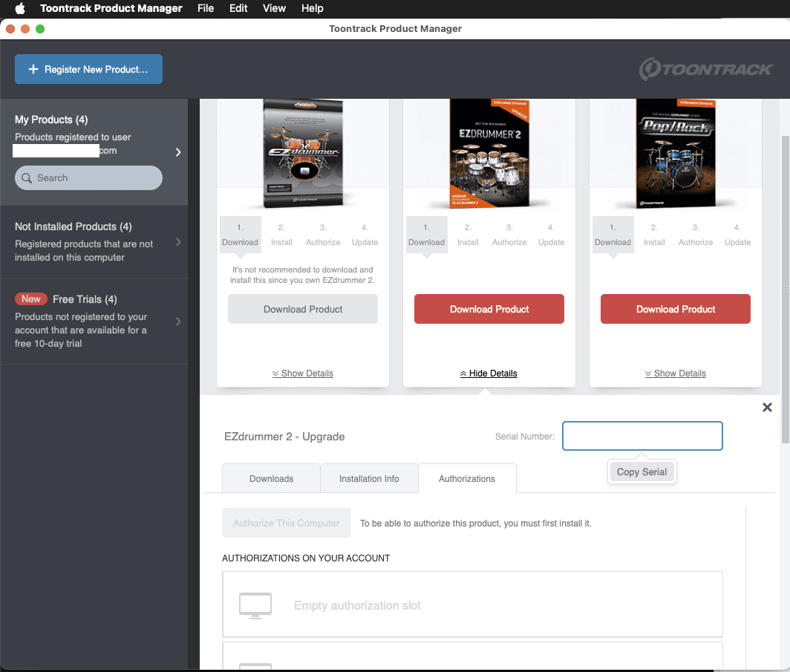The height and width of the screenshot is (672, 790).
Task: Open the Apple menu
Action: point(20,8)
